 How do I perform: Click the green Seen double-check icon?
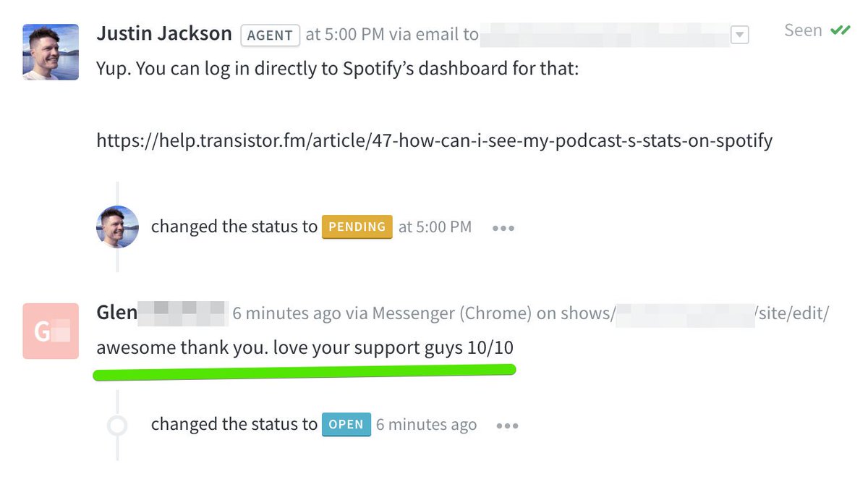coord(841,30)
